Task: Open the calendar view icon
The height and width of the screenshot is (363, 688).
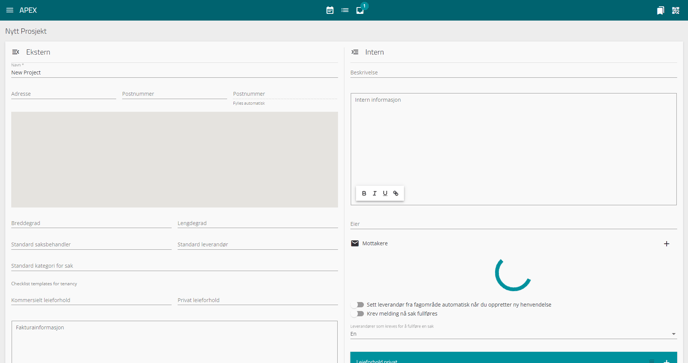Action: [330, 10]
